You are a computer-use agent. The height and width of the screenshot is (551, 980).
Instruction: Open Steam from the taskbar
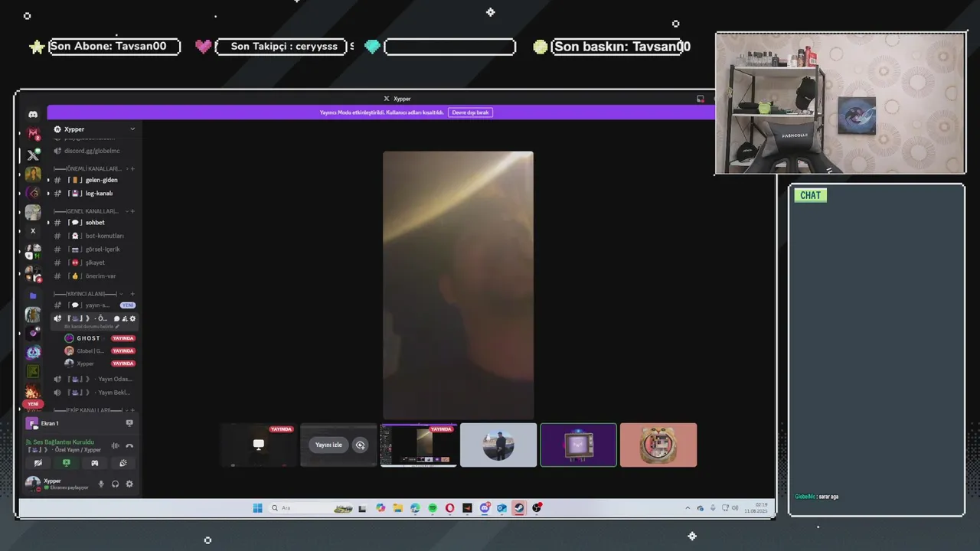click(x=519, y=508)
